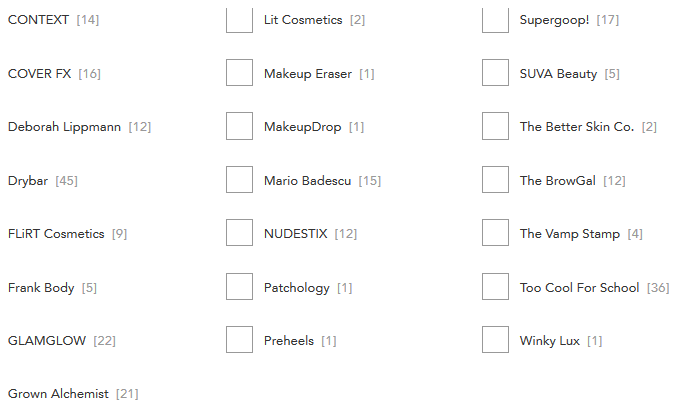
Task: Enable the MakeupDrop brand checkbox
Action: 239,126
